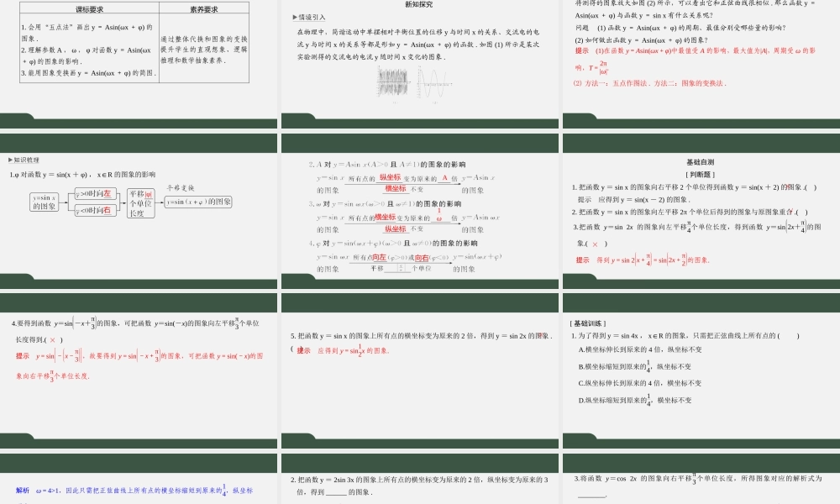Image resolution: width=840 pixels, height=504 pixels.
Task: Open the 新知探究 slide heading
Action: [x=421, y=4]
